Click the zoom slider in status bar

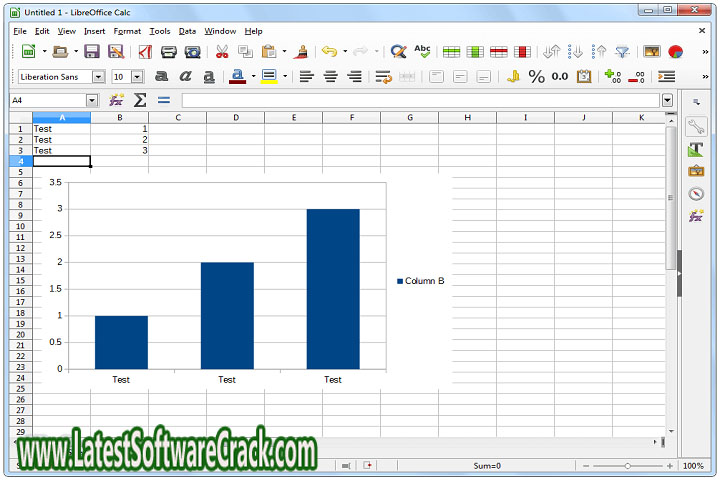[x=628, y=466]
